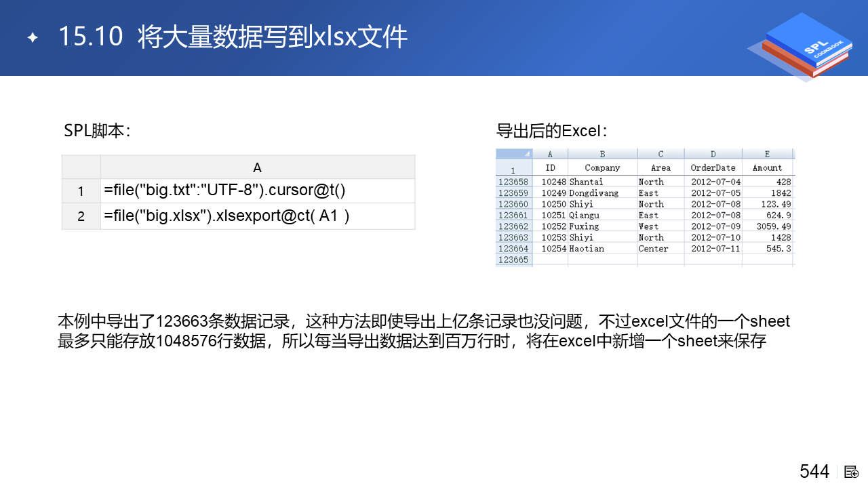Click the order date 2012-07-05
The image size is (868, 488).
713,193
